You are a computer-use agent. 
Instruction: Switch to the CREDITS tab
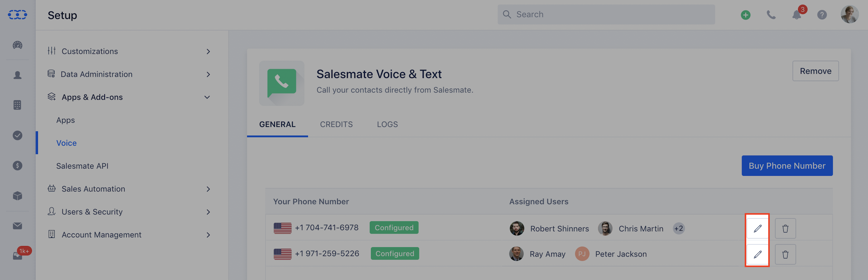[x=336, y=125]
